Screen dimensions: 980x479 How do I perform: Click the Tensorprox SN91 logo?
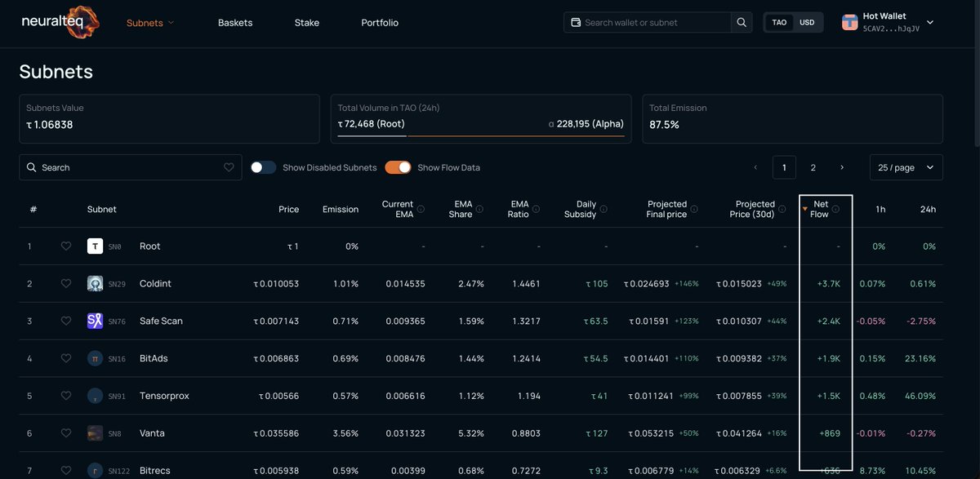[x=95, y=397]
